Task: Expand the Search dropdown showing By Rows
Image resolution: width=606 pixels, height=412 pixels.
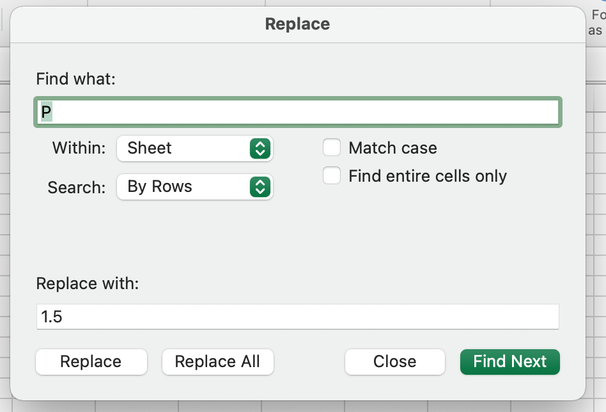Action: tap(194, 186)
